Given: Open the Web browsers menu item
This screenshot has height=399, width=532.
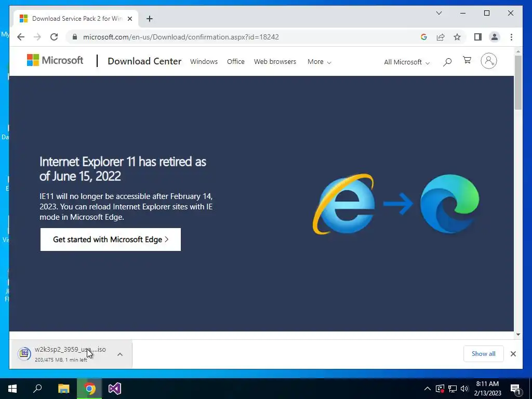Looking at the screenshot, I should coord(275,62).
